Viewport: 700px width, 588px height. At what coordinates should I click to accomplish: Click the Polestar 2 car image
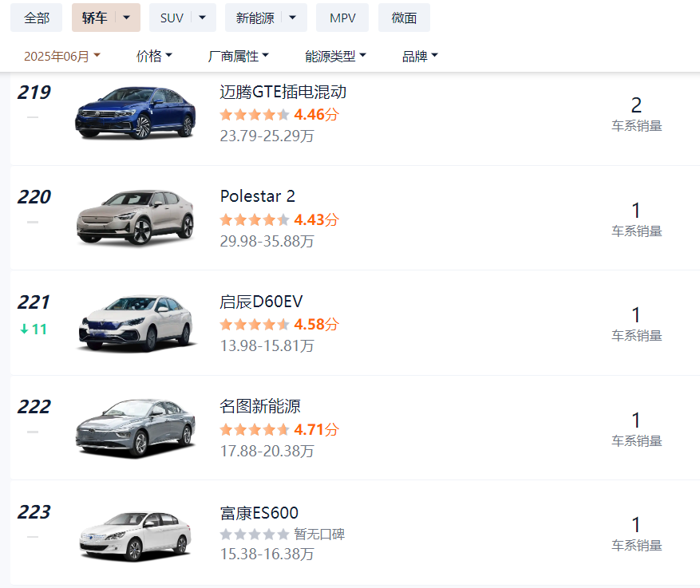(x=135, y=218)
